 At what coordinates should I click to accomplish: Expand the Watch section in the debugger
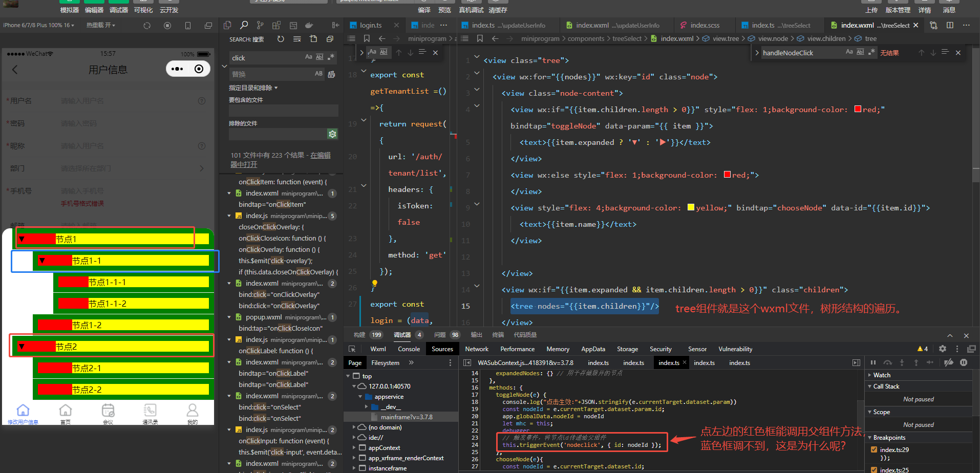881,375
